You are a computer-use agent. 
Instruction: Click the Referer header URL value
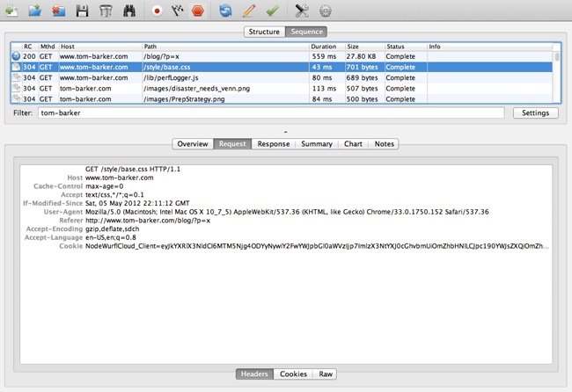click(148, 221)
